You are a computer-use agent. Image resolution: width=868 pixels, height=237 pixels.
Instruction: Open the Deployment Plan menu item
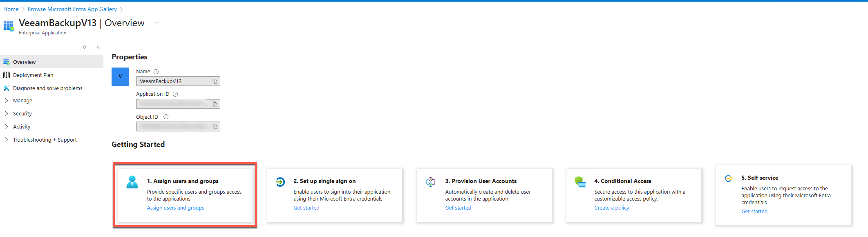pyautogui.click(x=33, y=75)
